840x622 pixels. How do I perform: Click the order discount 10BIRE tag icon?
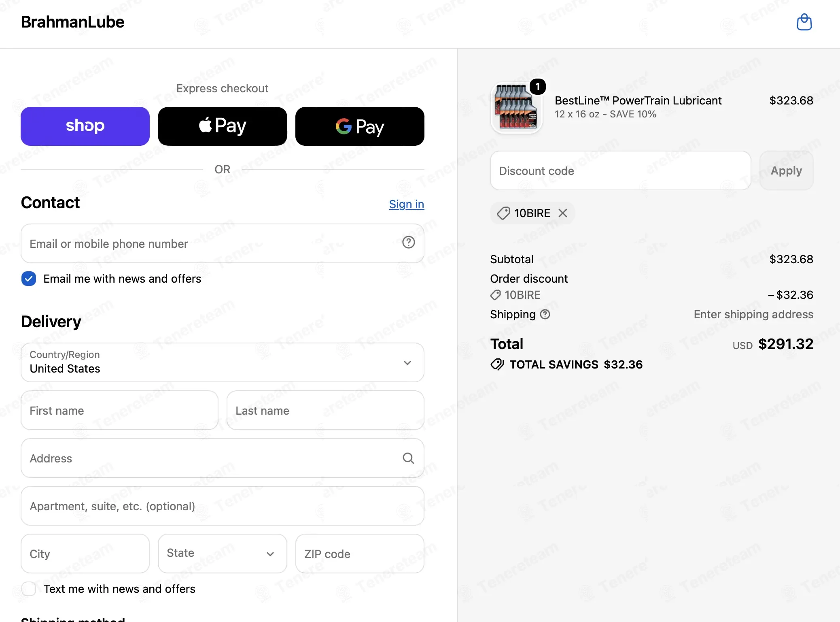[496, 295]
